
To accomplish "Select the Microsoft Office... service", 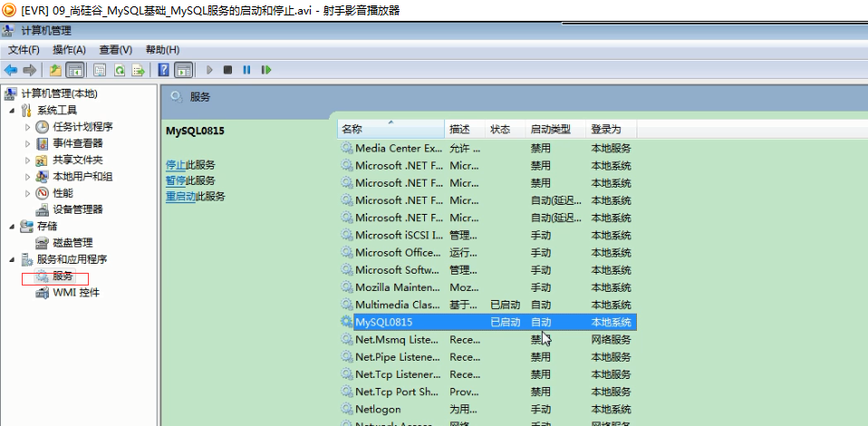I will pyautogui.click(x=398, y=253).
